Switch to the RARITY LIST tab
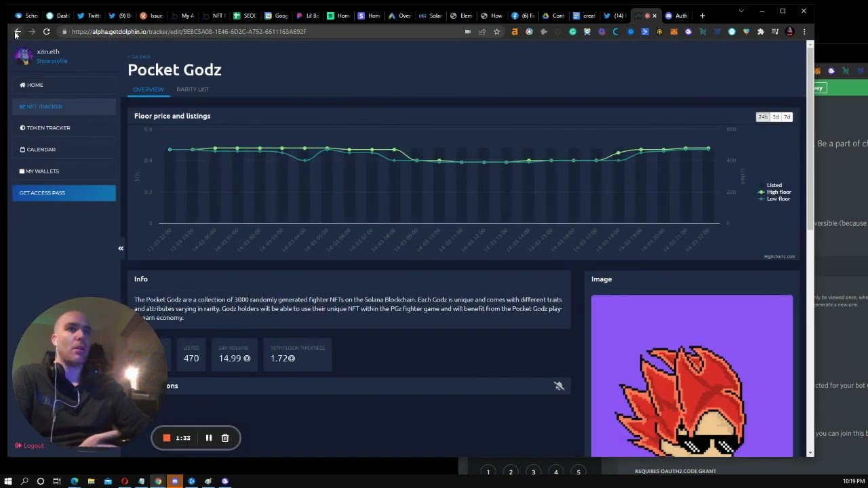Viewport: 868px width, 488px height. click(193, 89)
